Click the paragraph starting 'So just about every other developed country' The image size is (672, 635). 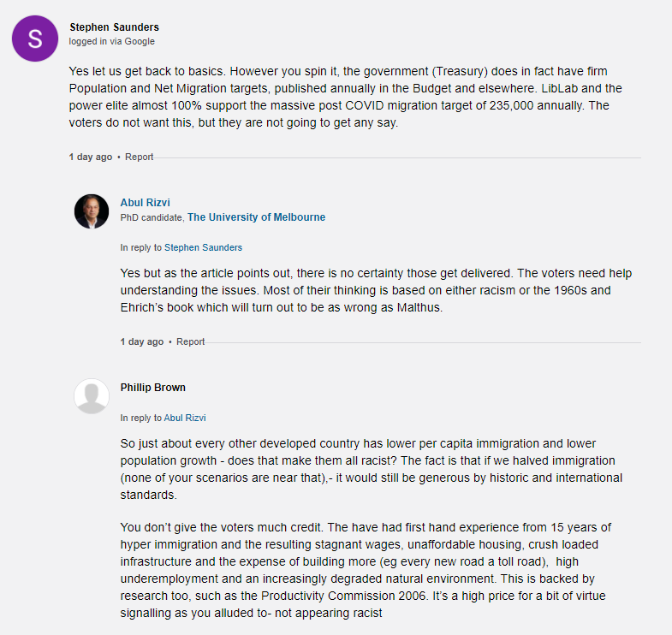coord(372,468)
